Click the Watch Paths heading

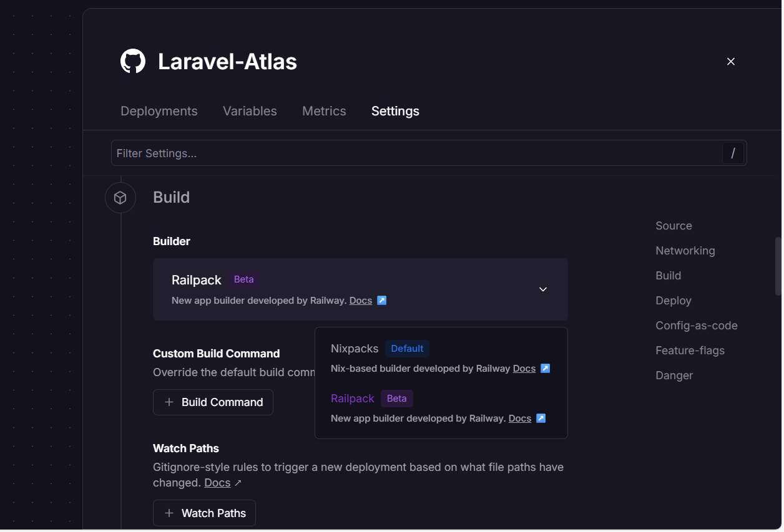[x=186, y=448]
